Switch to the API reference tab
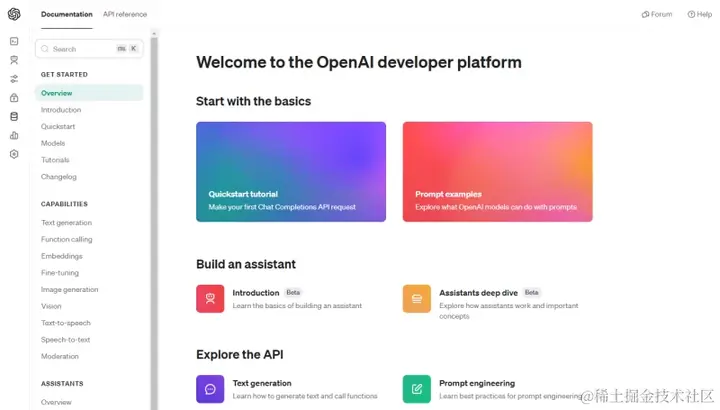720x410 pixels. pyautogui.click(x=125, y=14)
